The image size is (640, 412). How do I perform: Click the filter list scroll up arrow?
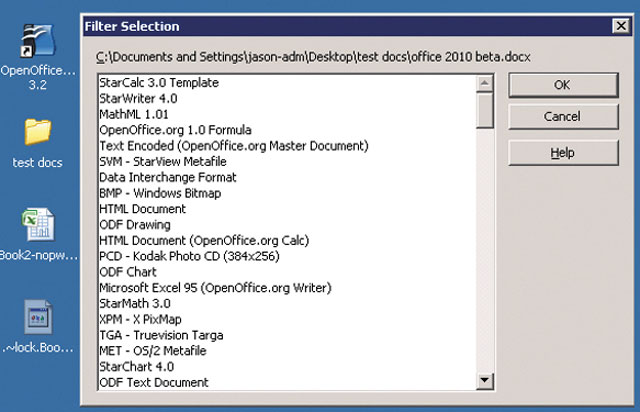pos(485,84)
